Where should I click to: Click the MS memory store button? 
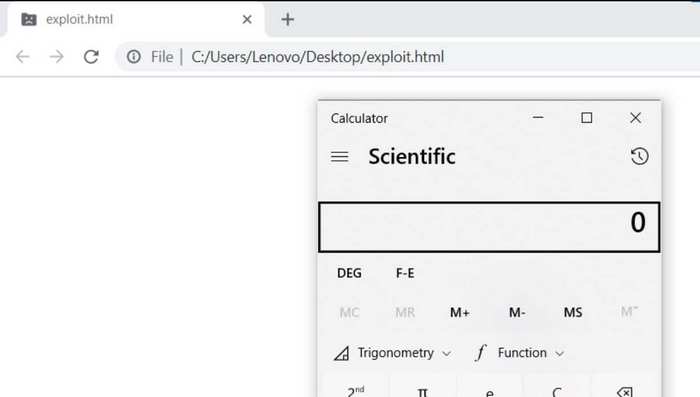573,312
